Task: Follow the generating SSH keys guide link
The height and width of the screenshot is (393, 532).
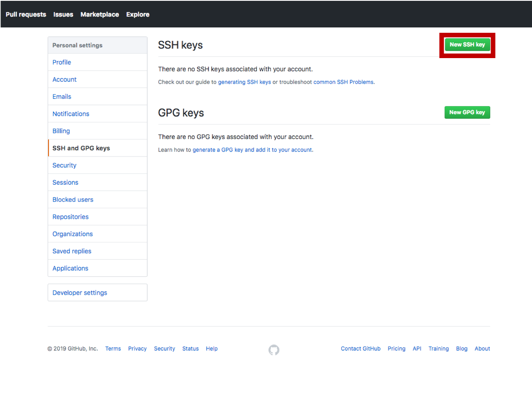Action: [244, 82]
